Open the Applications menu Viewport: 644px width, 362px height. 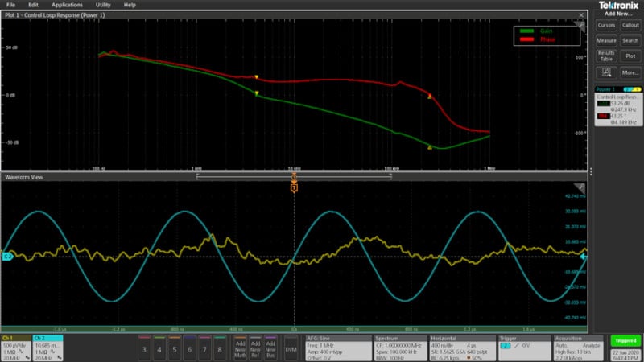[x=67, y=5]
